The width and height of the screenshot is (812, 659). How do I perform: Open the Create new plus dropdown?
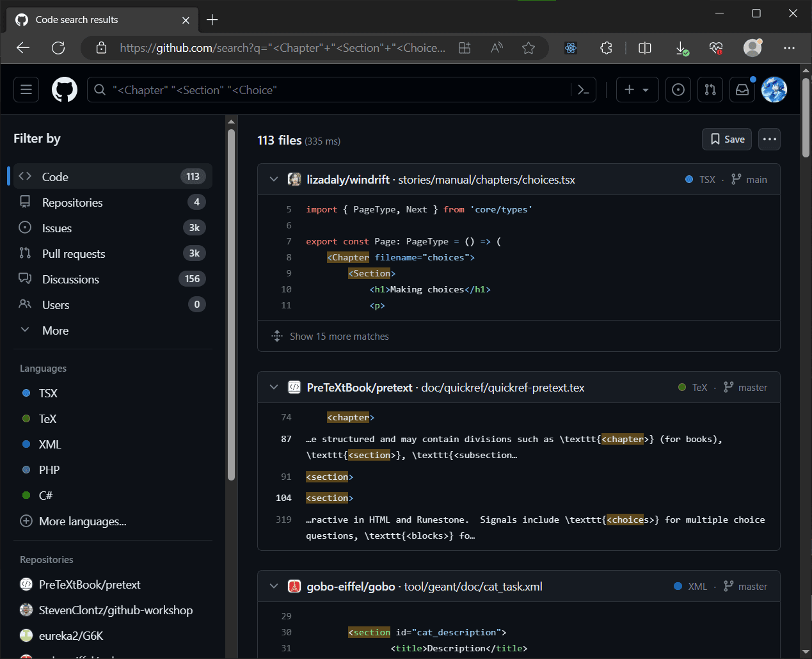pos(637,90)
